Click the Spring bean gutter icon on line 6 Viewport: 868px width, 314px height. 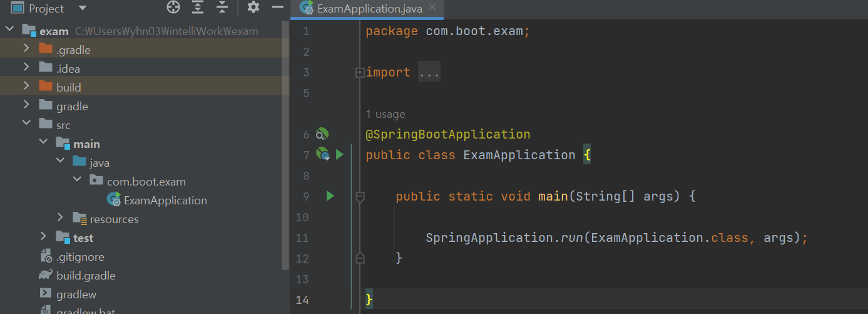(x=322, y=134)
